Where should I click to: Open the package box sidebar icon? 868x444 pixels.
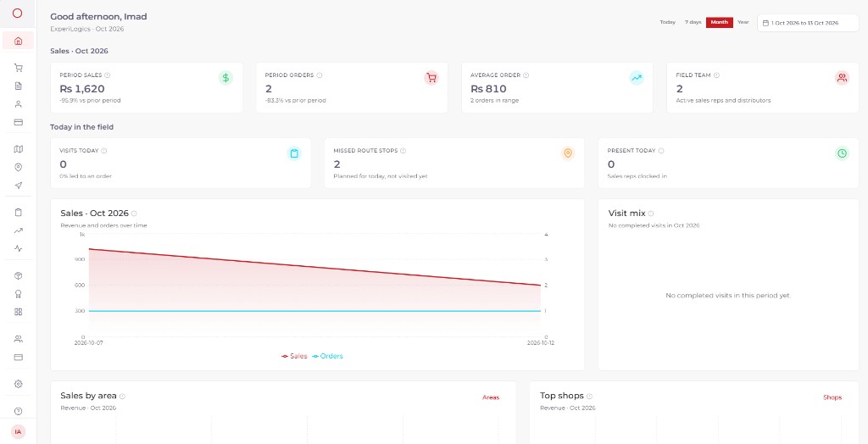point(19,275)
